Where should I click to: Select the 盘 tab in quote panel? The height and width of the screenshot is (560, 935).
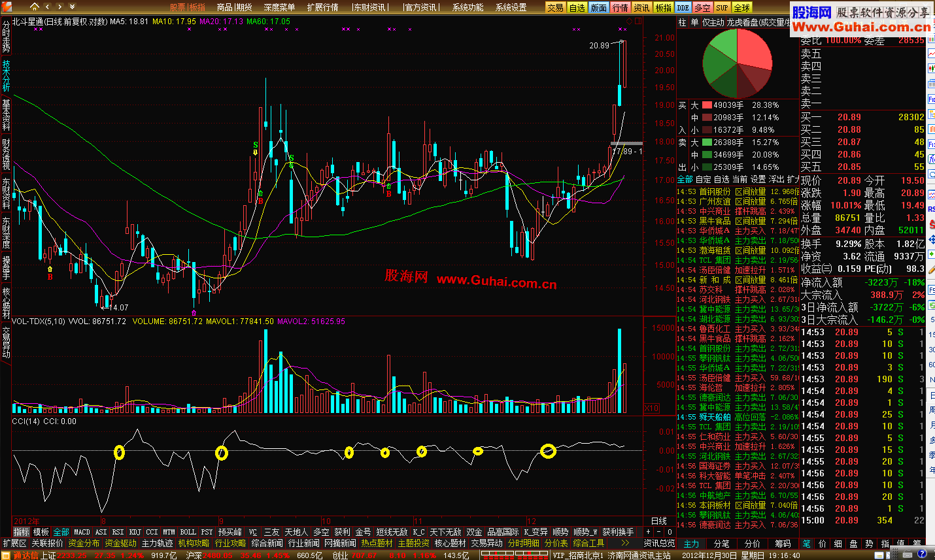854,544
